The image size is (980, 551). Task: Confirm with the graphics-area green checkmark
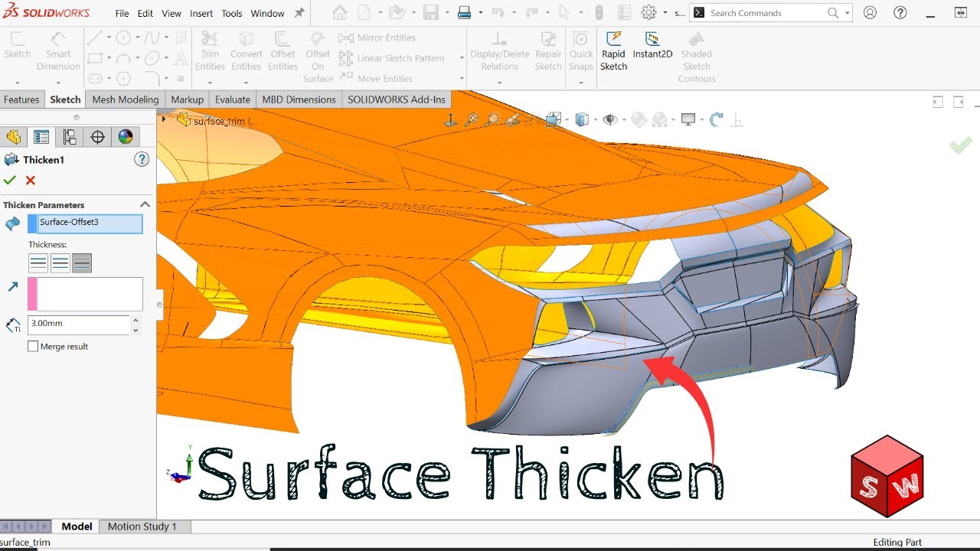pyautogui.click(x=961, y=145)
